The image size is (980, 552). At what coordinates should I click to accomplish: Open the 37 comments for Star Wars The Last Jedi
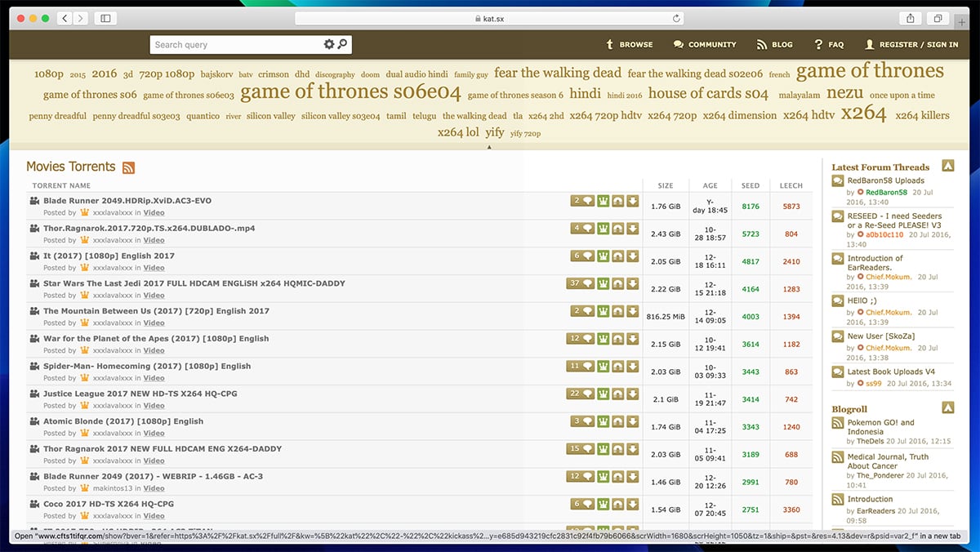pyautogui.click(x=581, y=283)
